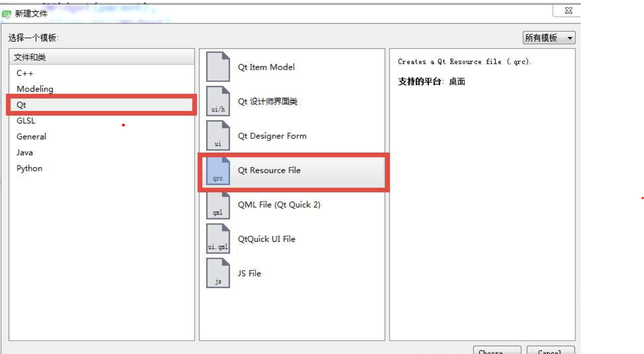Viewport: 644px width, 354px height.
Task: Select the C++ category
Action: 102,73
